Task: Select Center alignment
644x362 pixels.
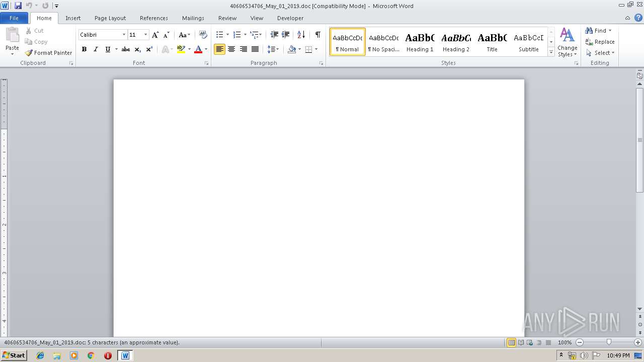Action: tap(231, 49)
